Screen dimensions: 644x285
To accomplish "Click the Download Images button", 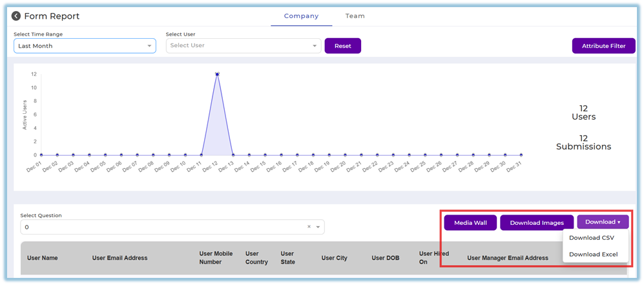I will pos(537,223).
